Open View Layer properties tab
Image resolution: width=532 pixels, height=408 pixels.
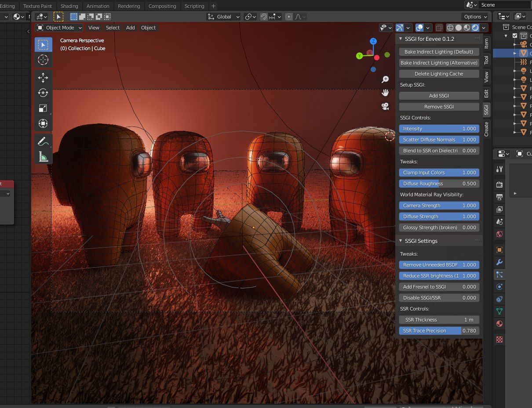[x=499, y=209]
